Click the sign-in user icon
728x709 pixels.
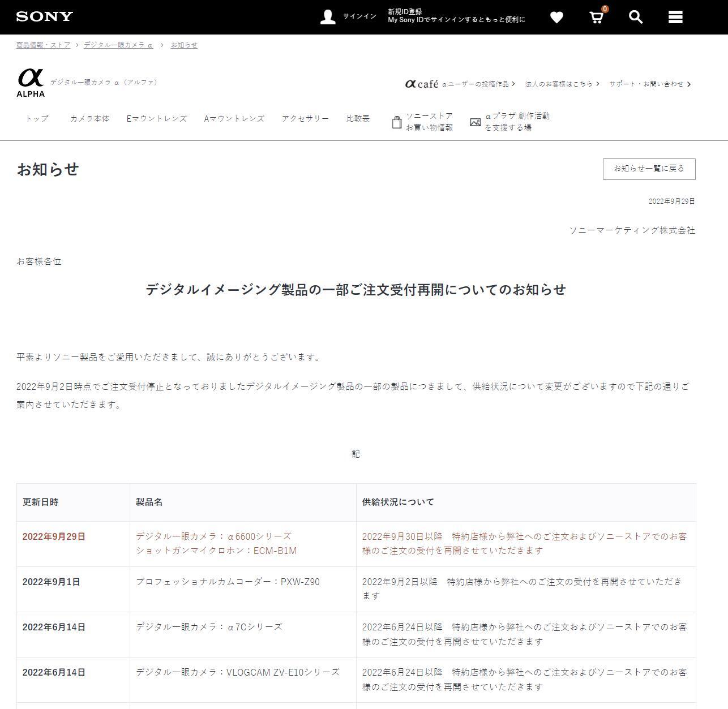[328, 16]
